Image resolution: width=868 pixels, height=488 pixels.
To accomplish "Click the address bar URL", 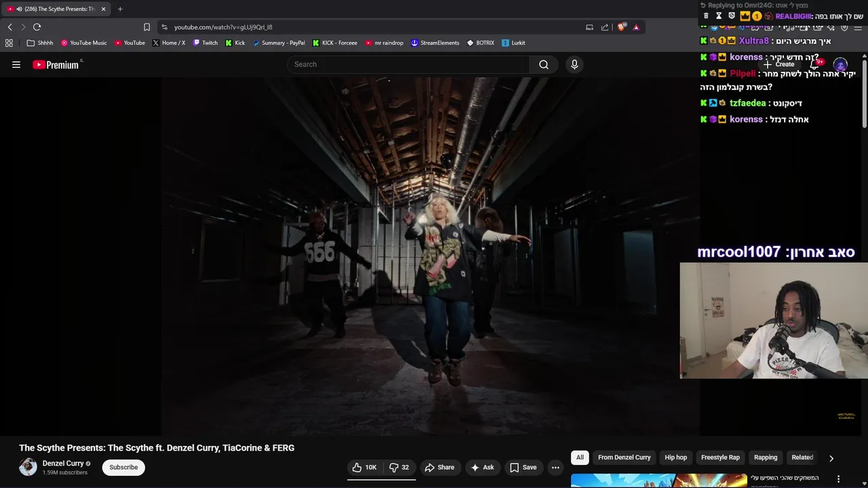I will coord(223,27).
